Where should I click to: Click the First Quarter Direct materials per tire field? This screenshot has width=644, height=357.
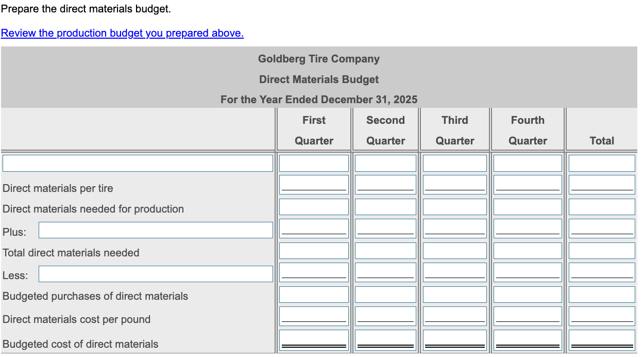click(x=314, y=184)
